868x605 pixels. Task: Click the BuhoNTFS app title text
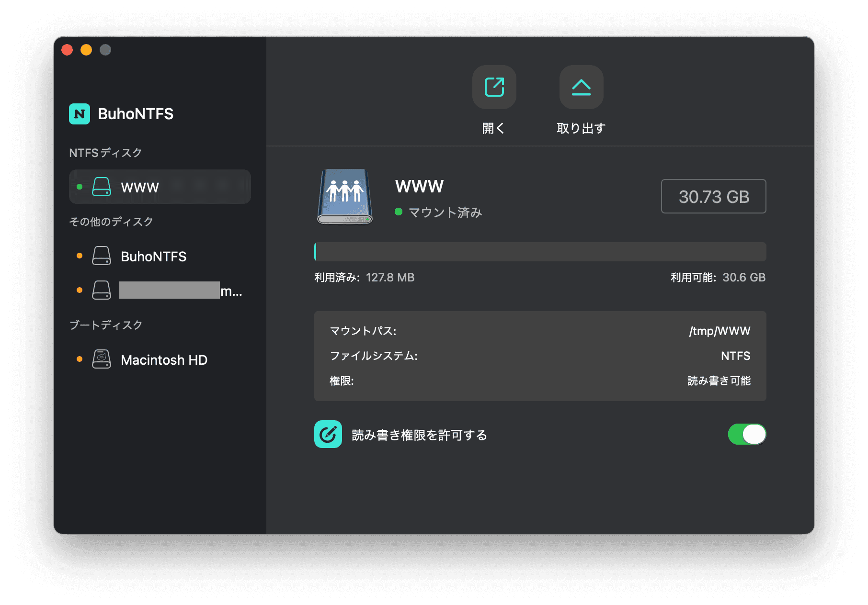click(x=136, y=114)
